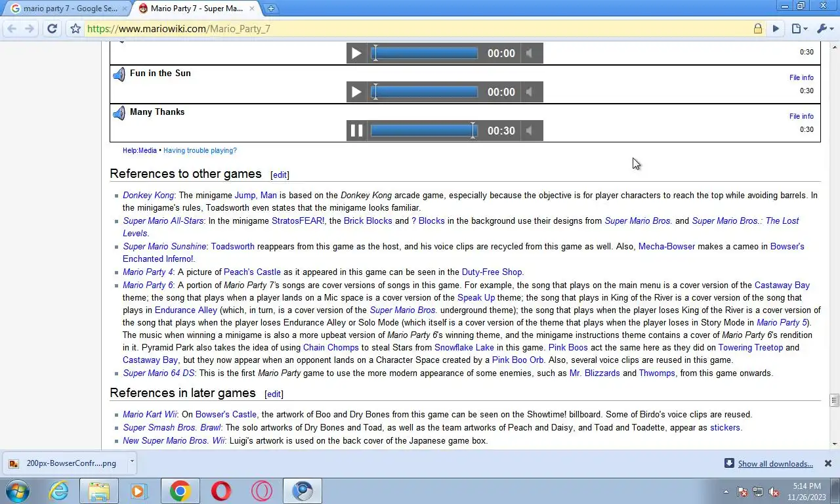Open the Help:Media link
The image size is (840, 504).
(140, 150)
